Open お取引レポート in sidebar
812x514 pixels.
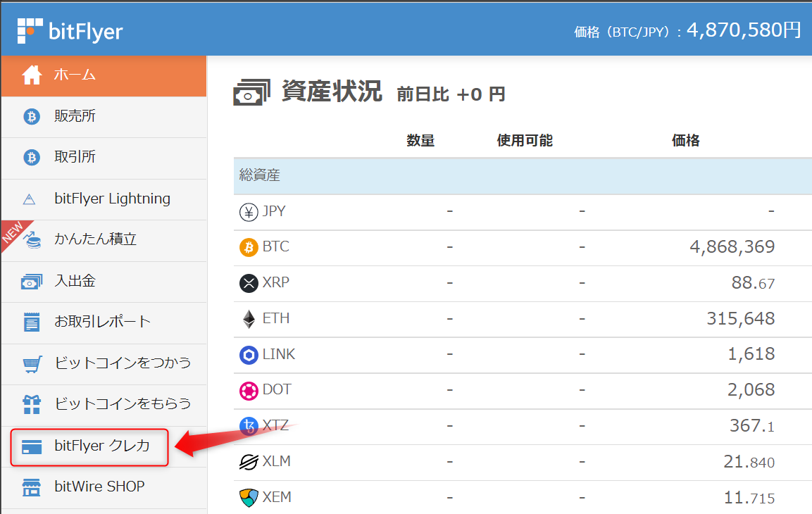point(104,323)
